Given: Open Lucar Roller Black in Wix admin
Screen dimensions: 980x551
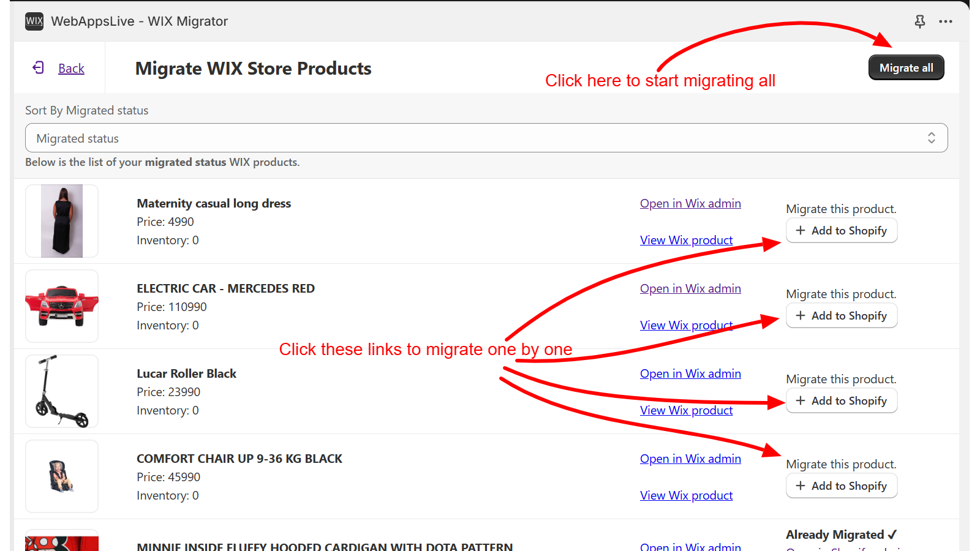Looking at the screenshot, I should (690, 373).
